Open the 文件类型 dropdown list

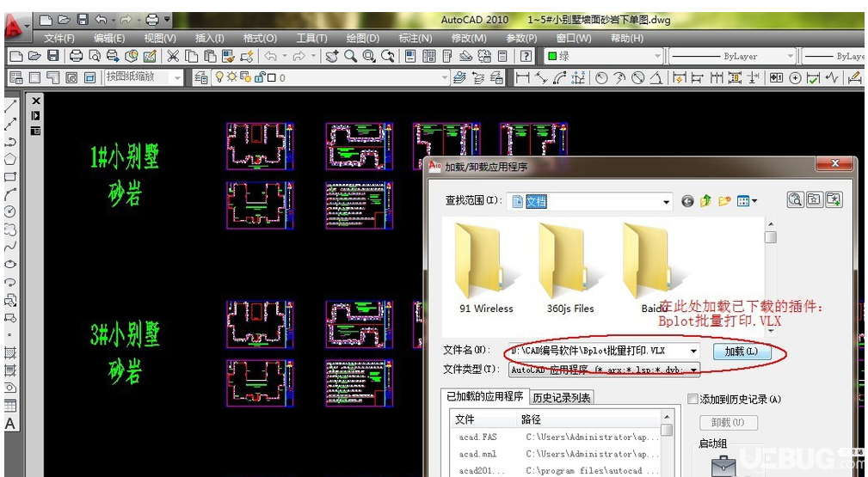pos(693,369)
